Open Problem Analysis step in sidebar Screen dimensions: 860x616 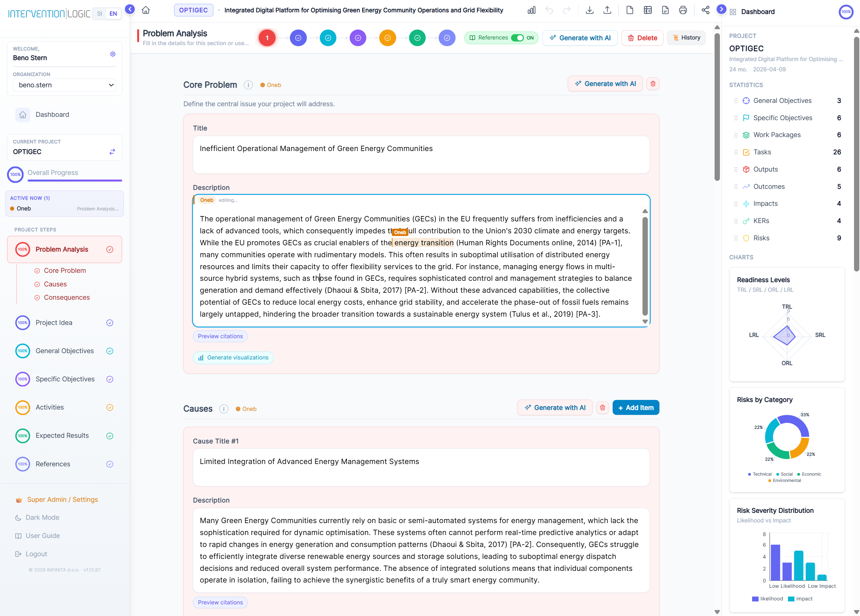pyautogui.click(x=64, y=250)
